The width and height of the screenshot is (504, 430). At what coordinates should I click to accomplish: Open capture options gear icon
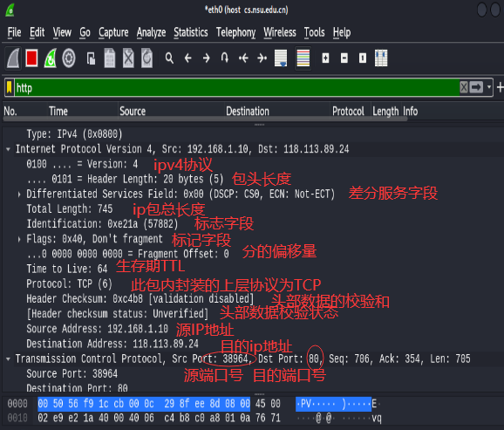pyautogui.click(x=69, y=58)
